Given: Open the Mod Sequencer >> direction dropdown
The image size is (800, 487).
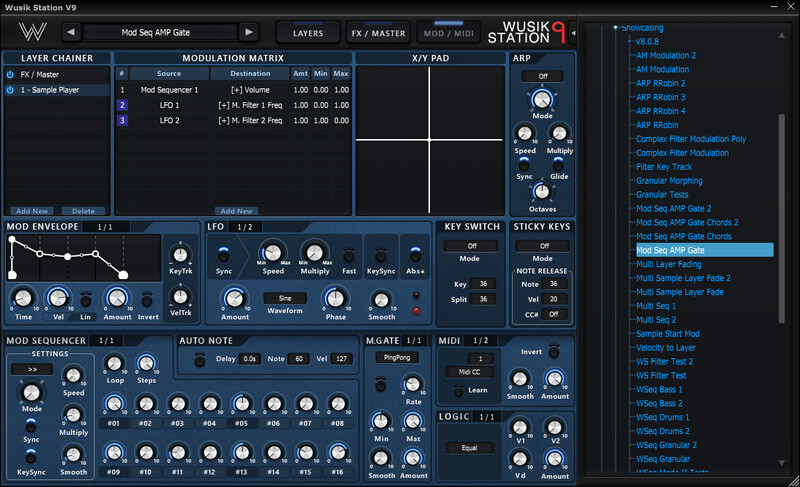Looking at the screenshot, I should tap(32, 369).
